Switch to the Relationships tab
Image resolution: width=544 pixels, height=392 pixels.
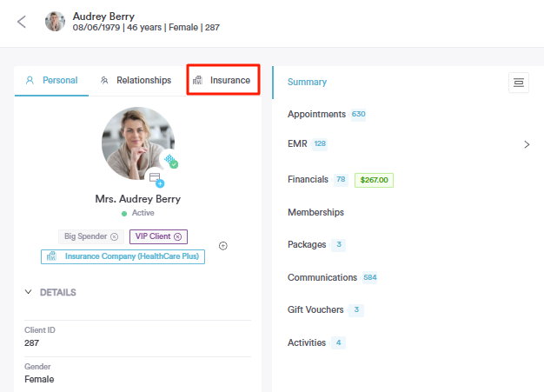pos(136,80)
